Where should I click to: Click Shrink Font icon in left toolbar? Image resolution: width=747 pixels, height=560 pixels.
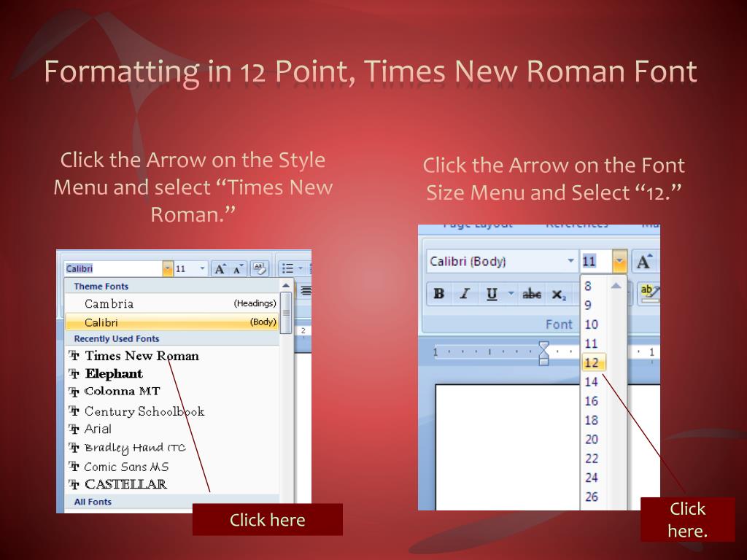(x=238, y=269)
